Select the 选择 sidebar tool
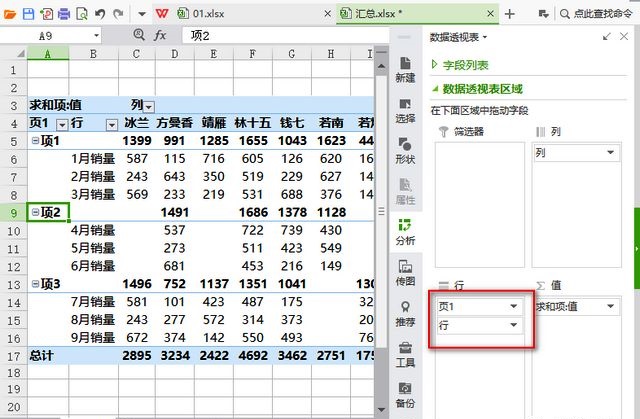The width and height of the screenshot is (640, 419). [405, 108]
